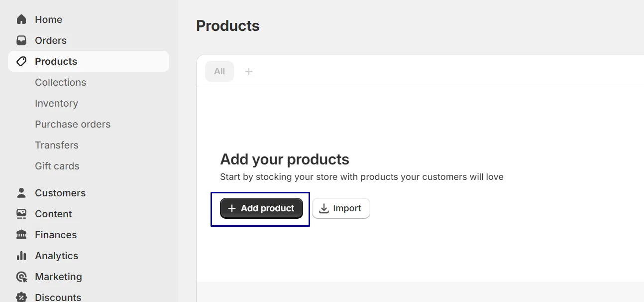The image size is (644, 302).
Task: Click the Discounts badge icon
Action: point(21,297)
